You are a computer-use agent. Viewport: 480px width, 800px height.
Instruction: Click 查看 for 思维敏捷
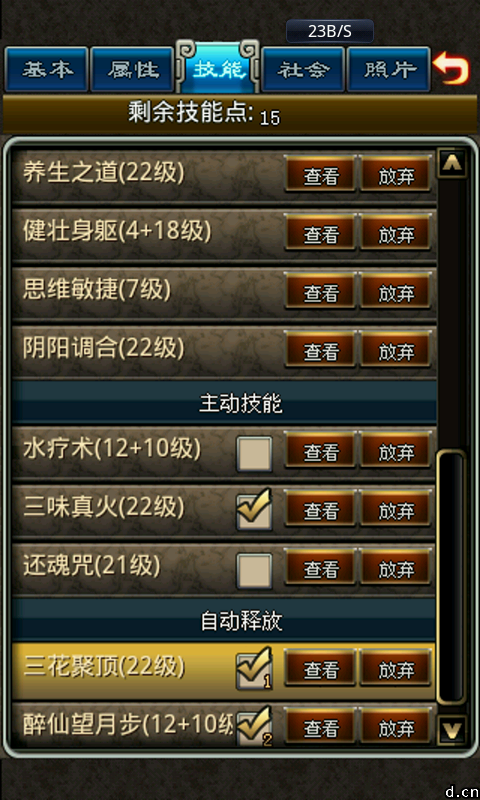tap(321, 291)
